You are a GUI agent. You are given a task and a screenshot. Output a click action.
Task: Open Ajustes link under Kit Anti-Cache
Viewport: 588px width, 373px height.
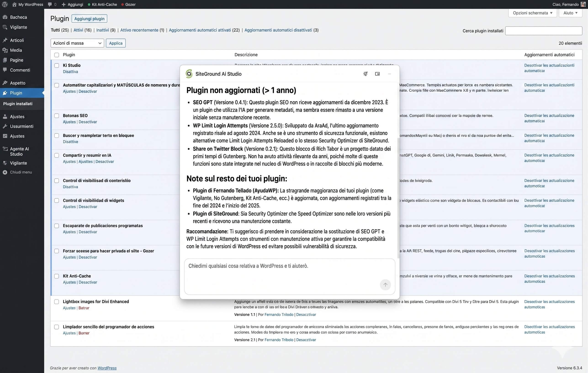pyautogui.click(x=69, y=282)
